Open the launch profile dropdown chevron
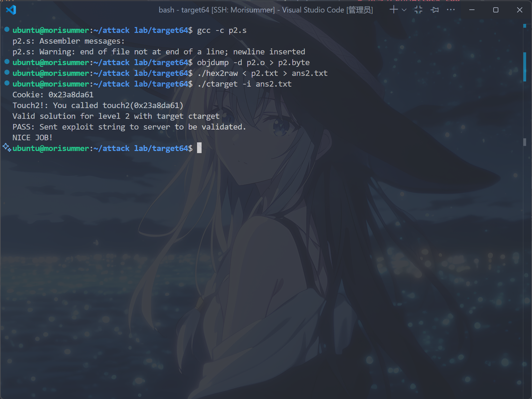The height and width of the screenshot is (399, 532). (404, 10)
